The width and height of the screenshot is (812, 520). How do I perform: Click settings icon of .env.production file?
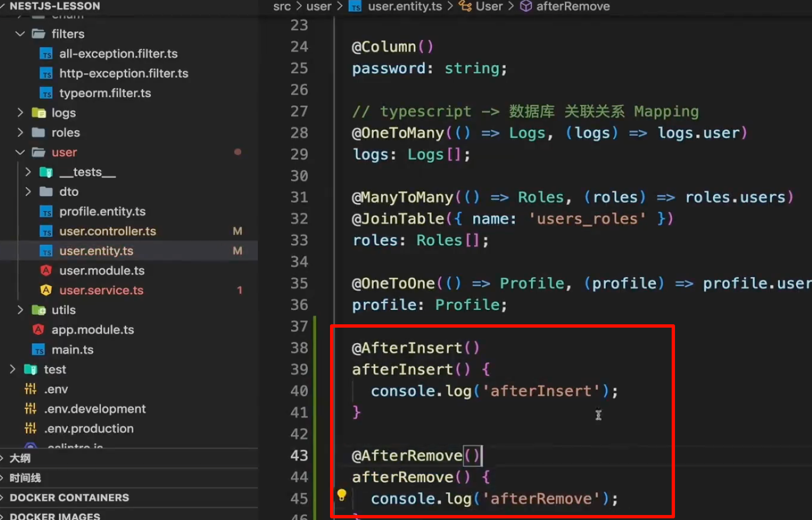[x=31, y=428]
